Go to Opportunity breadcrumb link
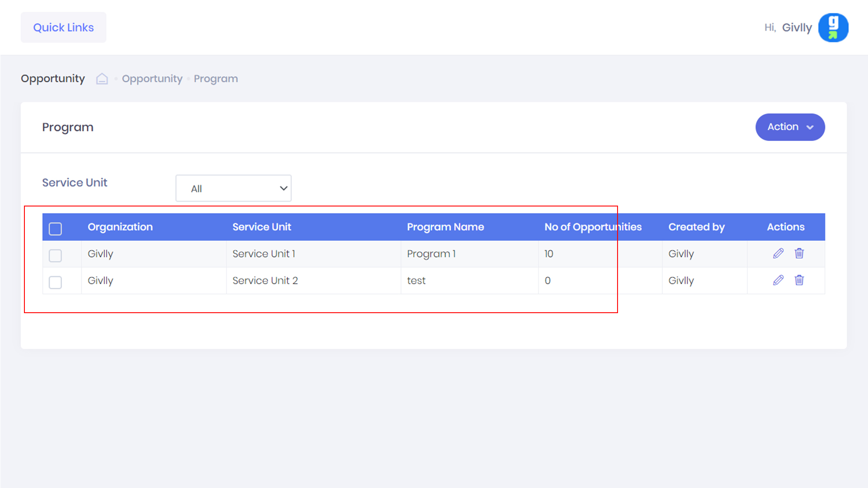868x488 pixels. (152, 79)
